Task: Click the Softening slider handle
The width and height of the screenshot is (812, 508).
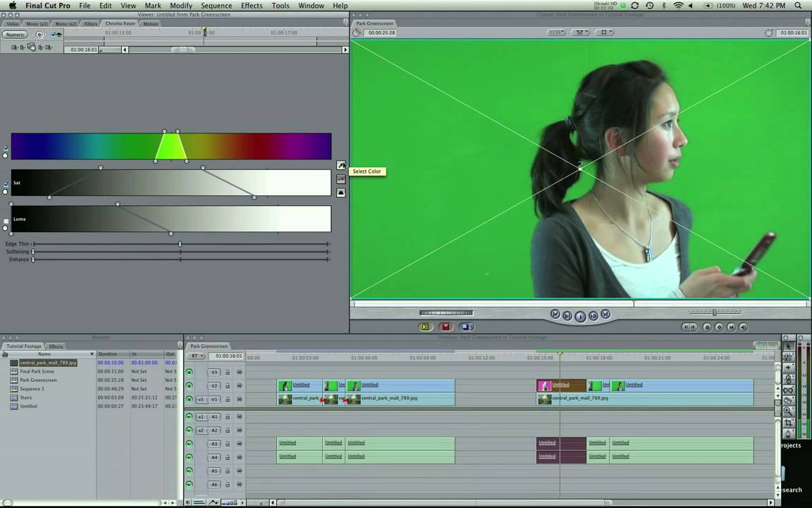Action: (x=33, y=251)
